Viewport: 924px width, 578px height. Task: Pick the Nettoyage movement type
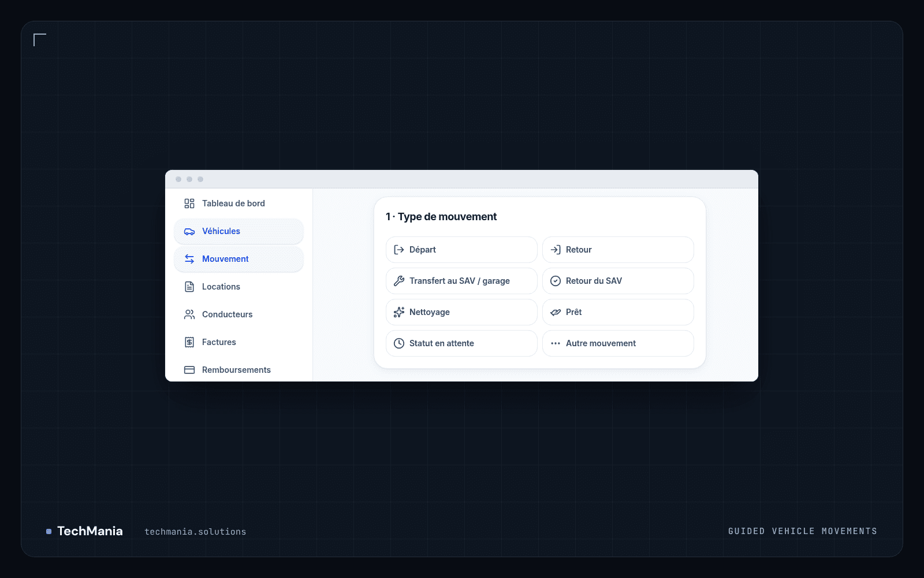pos(461,312)
